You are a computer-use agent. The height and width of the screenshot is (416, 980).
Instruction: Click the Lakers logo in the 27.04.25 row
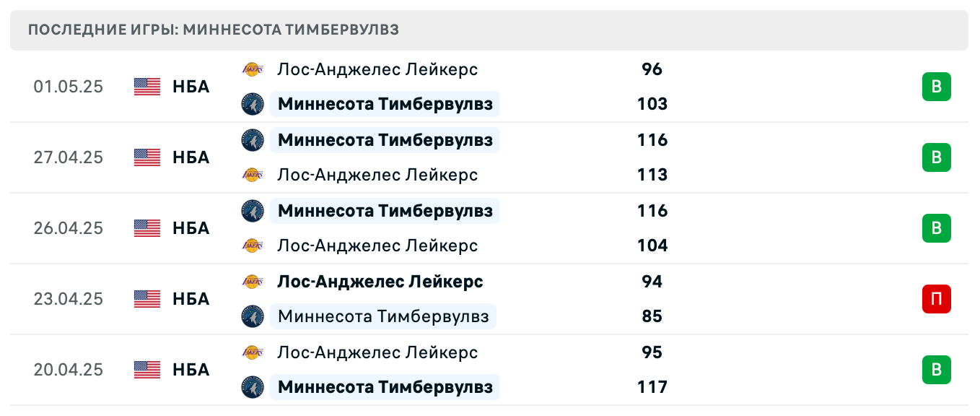[x=253, y=175]
